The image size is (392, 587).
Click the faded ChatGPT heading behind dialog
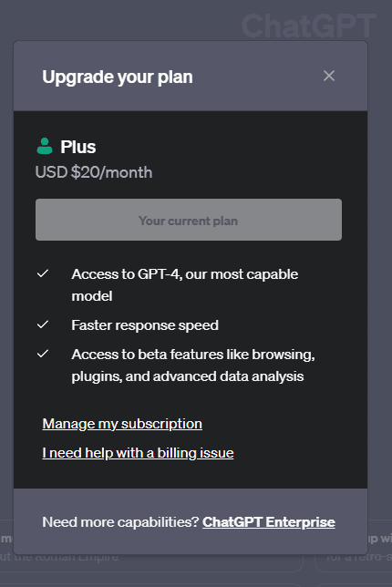click(308, 26)
